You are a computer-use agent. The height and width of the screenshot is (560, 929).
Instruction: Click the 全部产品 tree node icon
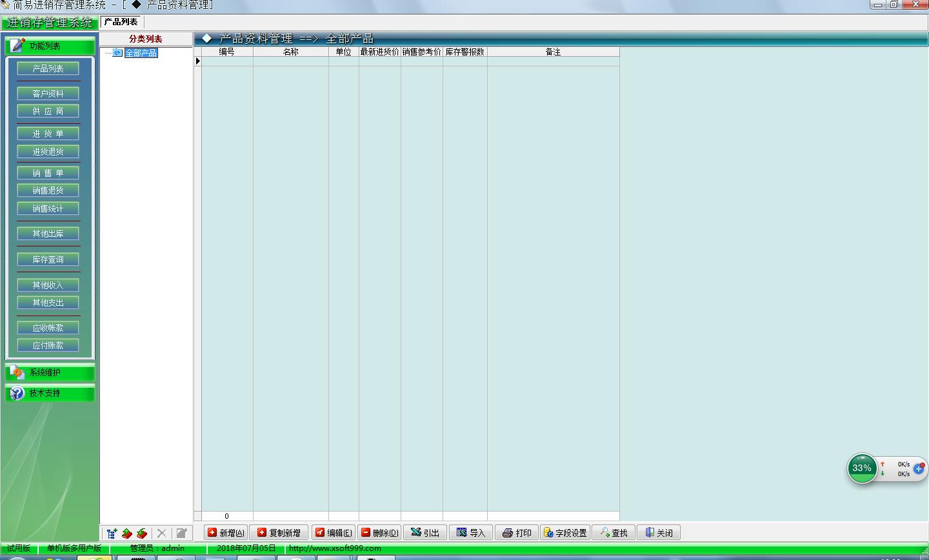(117, 53)
